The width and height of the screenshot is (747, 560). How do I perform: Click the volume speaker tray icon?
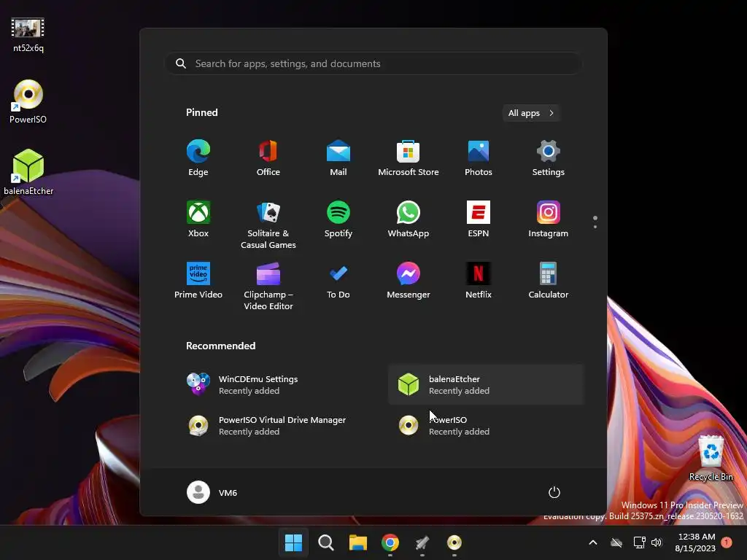tap(657, 542)
